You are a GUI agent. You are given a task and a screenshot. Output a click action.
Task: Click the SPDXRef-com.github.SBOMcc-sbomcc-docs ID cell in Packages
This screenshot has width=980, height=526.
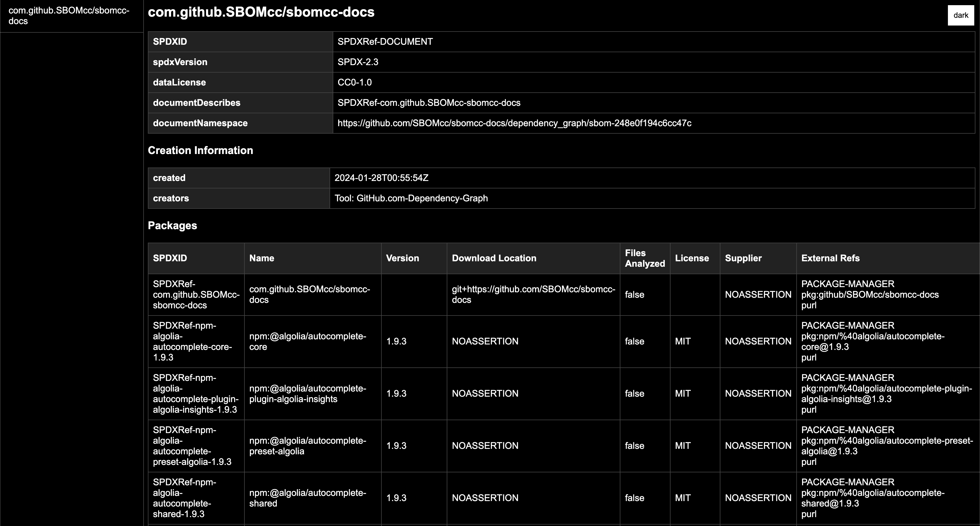(x=196, y=295)
